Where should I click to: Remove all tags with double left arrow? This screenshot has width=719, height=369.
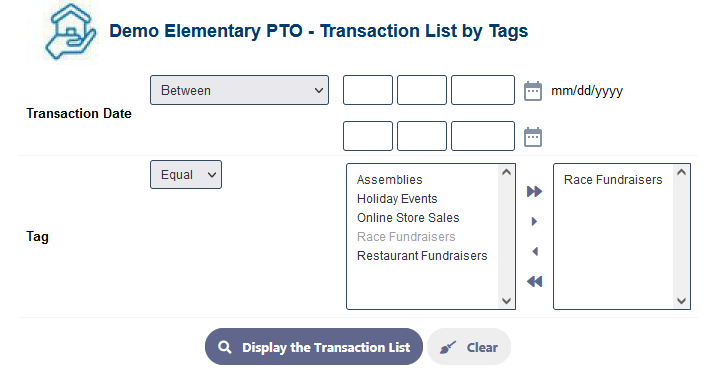click(x=534, y=281)
